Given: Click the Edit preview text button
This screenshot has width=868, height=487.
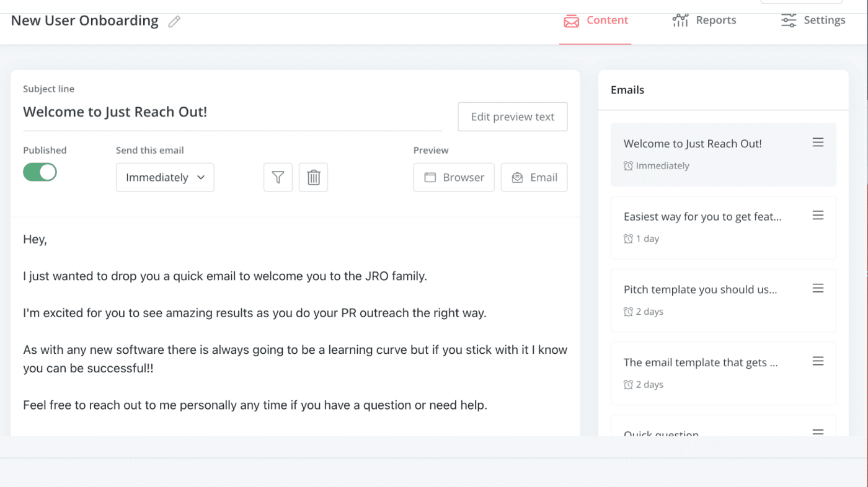Looking at the screenshot, I should tap(512, 116).
